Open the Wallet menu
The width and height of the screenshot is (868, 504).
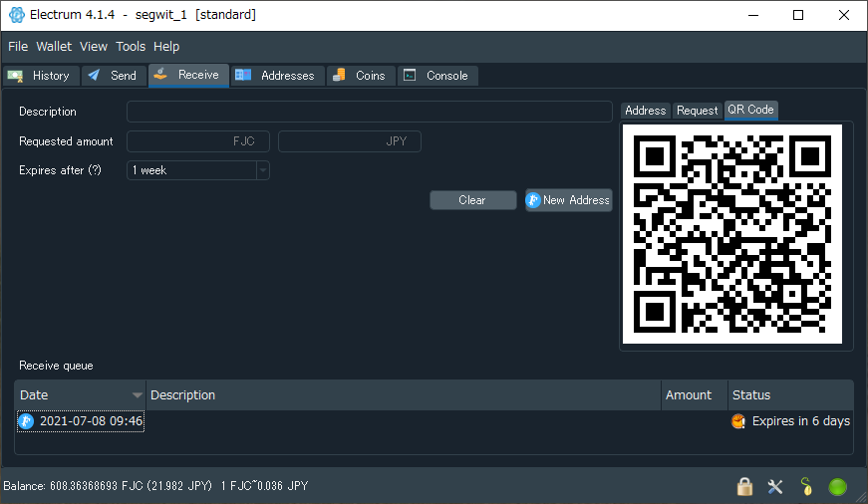click(54, 47)
